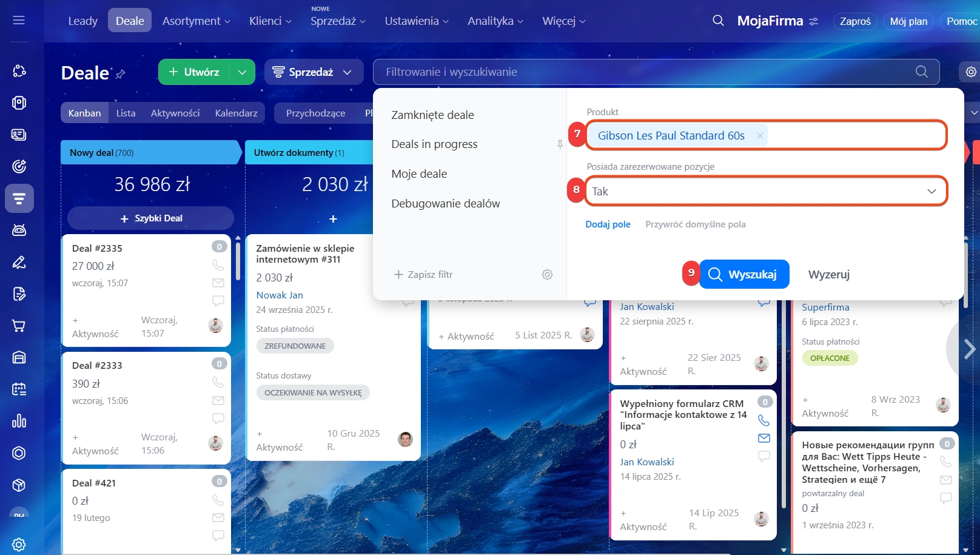Screen dimensions: 980x555
Task: Go to the Leady section
Action: (x=83, y=21)
